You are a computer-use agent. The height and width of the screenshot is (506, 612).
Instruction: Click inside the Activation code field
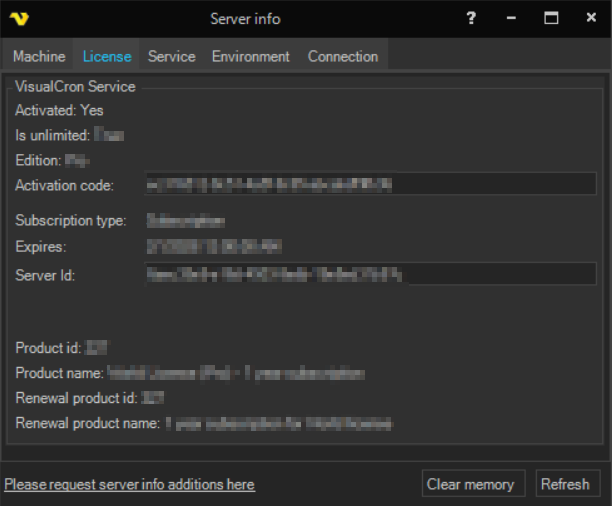coord(370,185)
